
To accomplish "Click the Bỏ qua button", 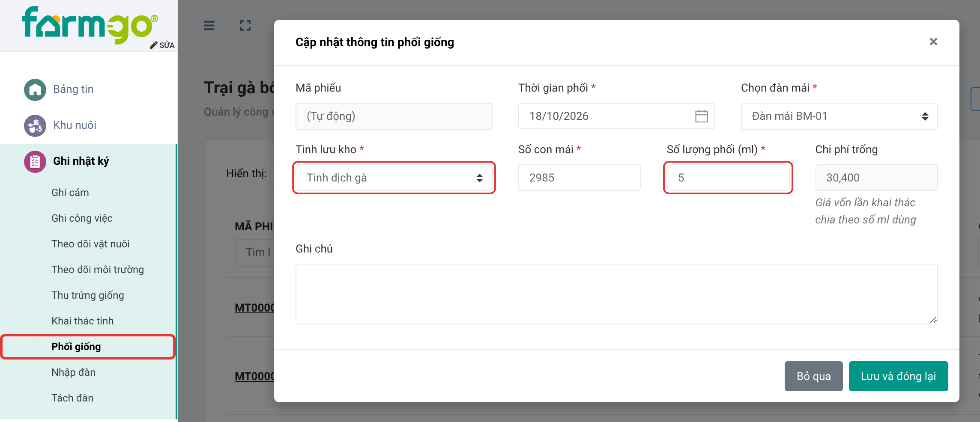I will point(813,376).
